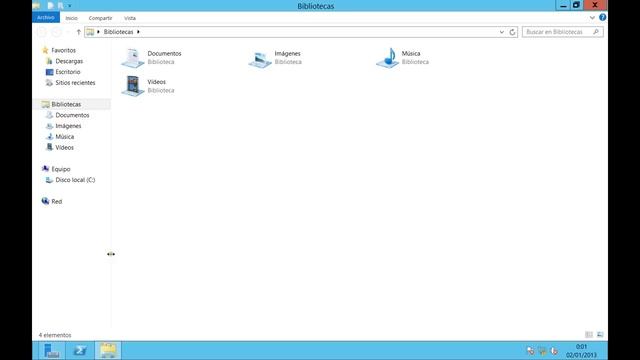Open the clock showing 0:01
640x360 pixels.
[581, 351]
